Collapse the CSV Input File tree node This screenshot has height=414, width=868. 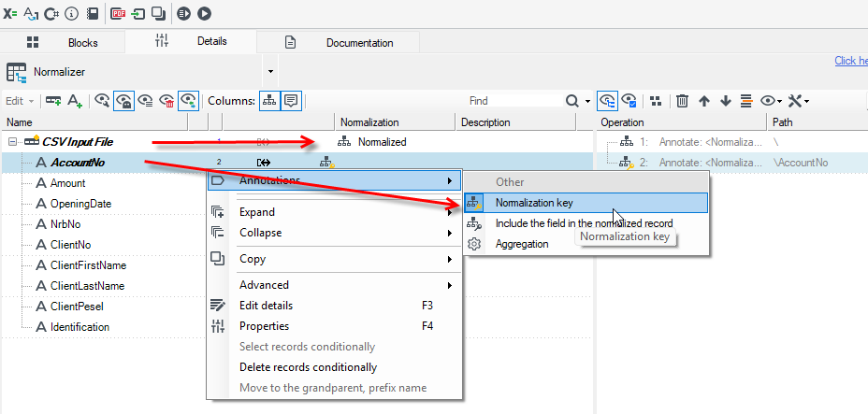[13, 142]
